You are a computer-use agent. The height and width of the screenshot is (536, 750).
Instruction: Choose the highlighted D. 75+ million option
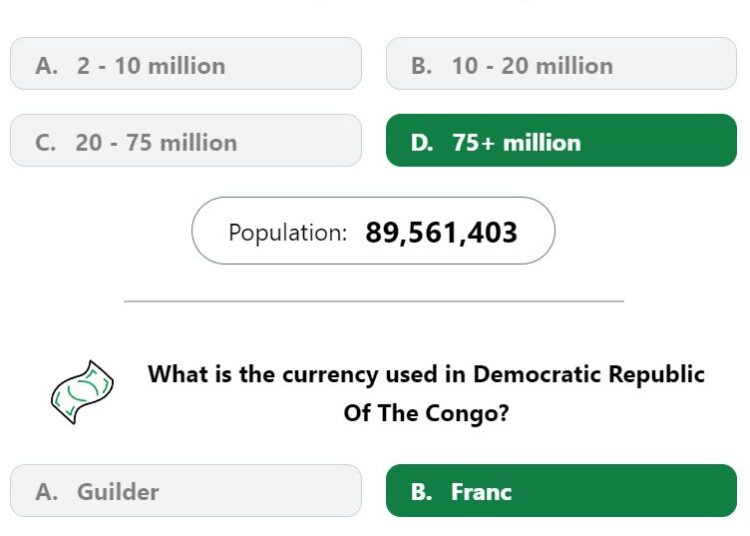(x=561, y=141)
